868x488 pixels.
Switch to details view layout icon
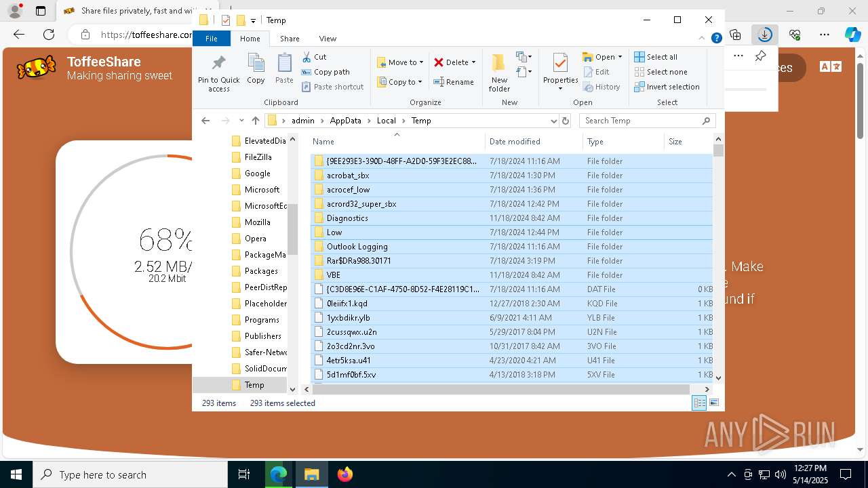pyautogui.click(x=699, y=403)
